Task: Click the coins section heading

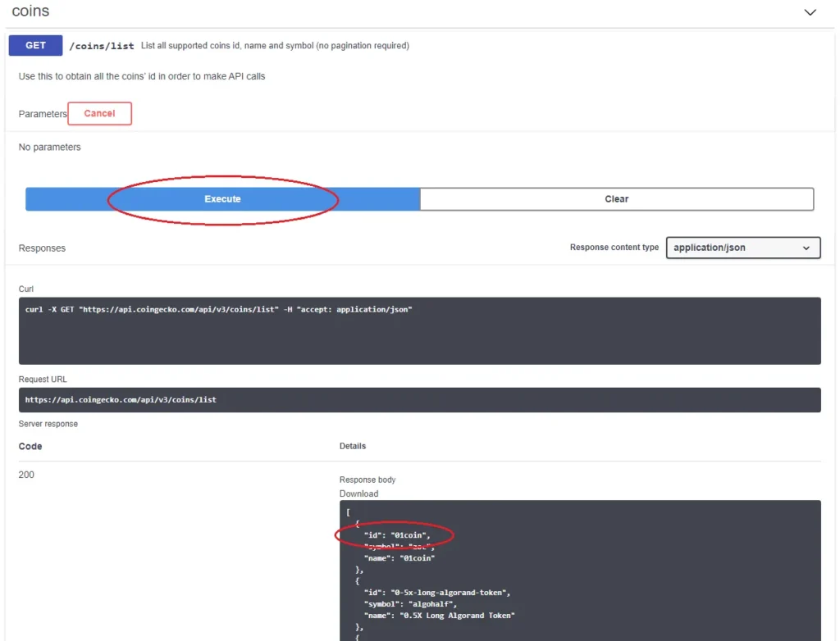Action: [x=30, y=11]
